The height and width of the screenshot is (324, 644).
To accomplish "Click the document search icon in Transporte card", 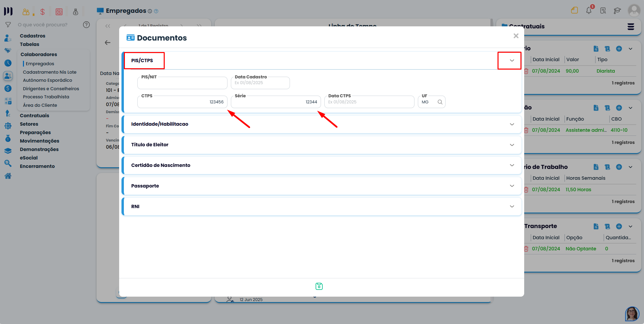I will point(596,226).
